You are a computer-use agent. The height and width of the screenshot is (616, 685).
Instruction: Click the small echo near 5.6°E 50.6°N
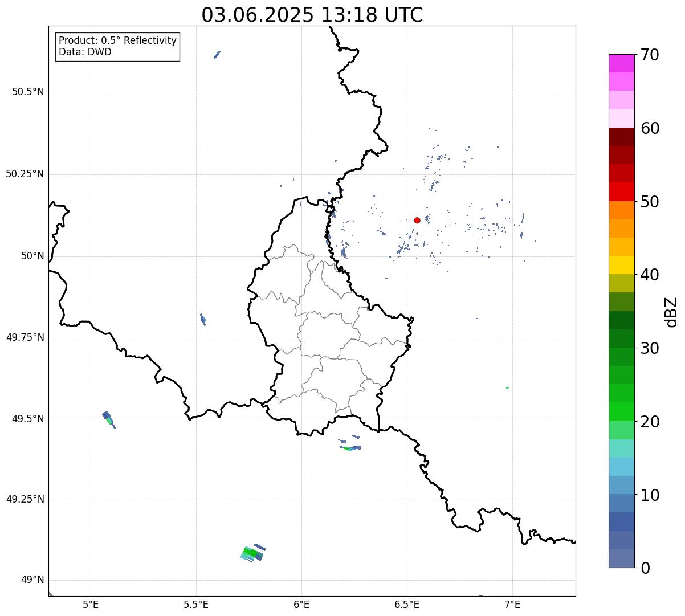[217, 55]
